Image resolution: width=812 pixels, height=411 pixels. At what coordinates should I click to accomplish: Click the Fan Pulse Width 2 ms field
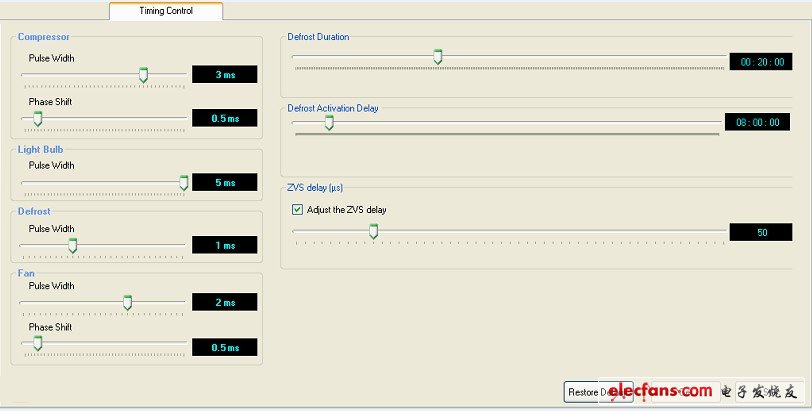tap(224, 302)
